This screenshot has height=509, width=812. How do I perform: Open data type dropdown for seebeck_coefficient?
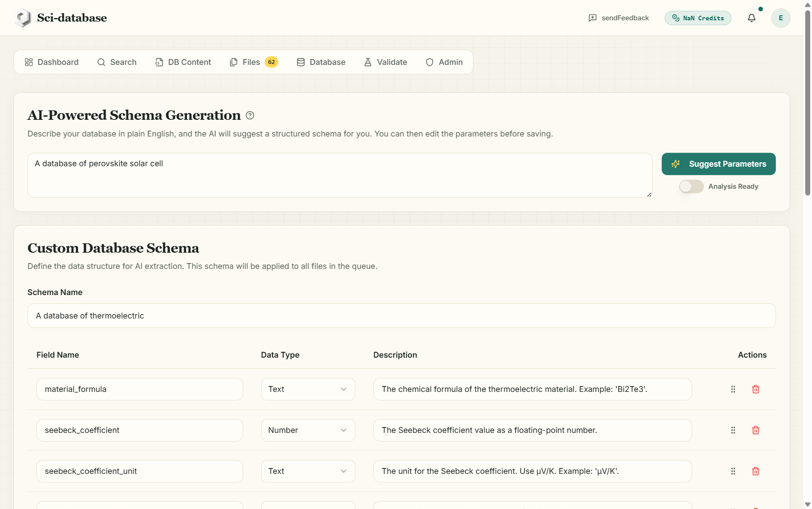(308, 430)
